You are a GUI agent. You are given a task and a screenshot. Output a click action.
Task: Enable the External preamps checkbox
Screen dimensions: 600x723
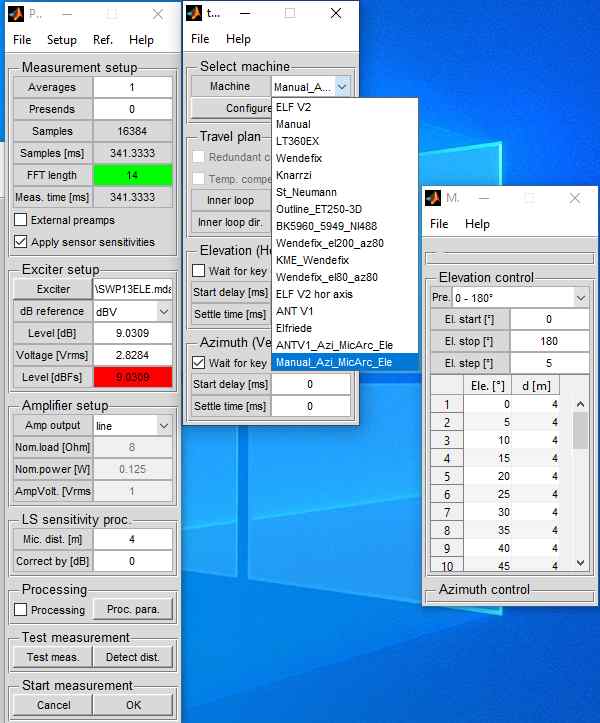point(21,220)
